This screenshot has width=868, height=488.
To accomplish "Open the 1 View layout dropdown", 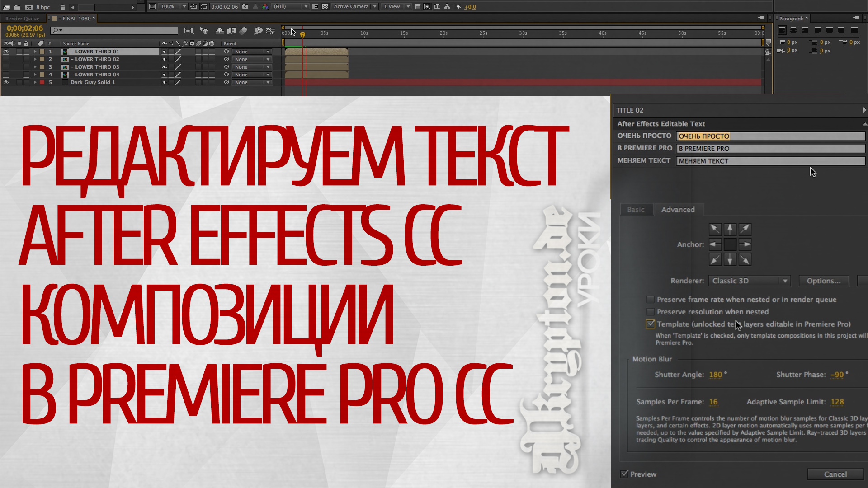I will pyautogui.click(x=396, y=7).
